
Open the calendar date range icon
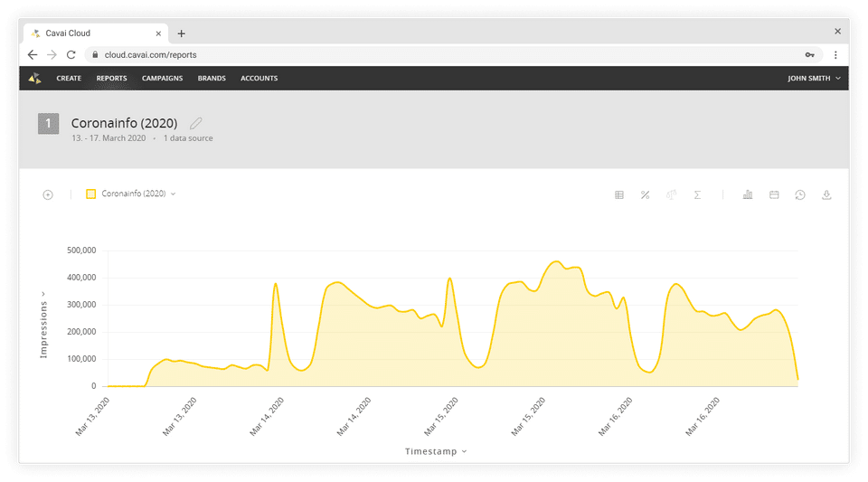point(774,194)
